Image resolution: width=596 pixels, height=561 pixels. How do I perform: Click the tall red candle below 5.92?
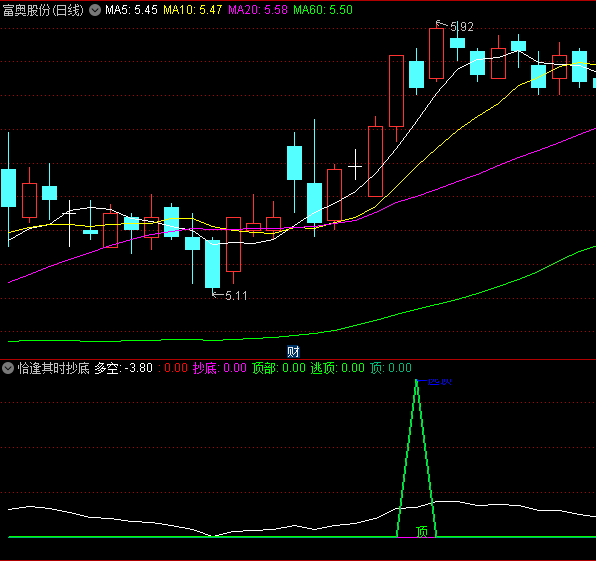436,54
